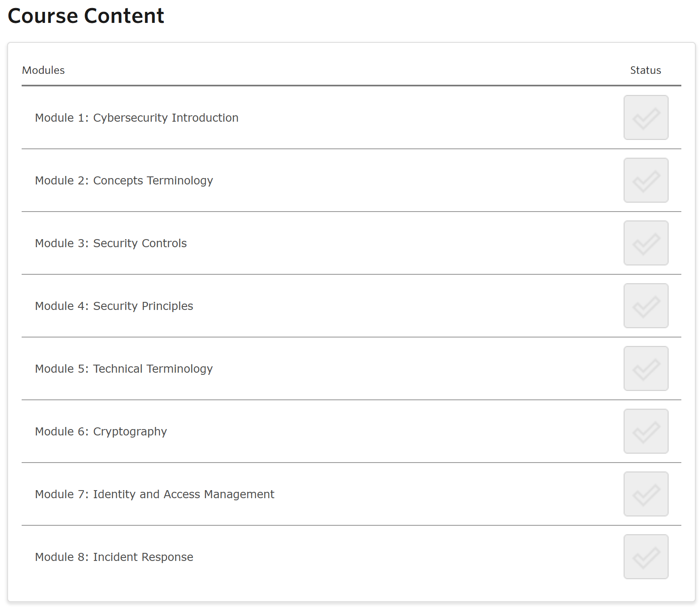This screenshot has width=700, height=608.
Task: Click Module 1 status checkmark icon
Action: click(x=646, y=117)
